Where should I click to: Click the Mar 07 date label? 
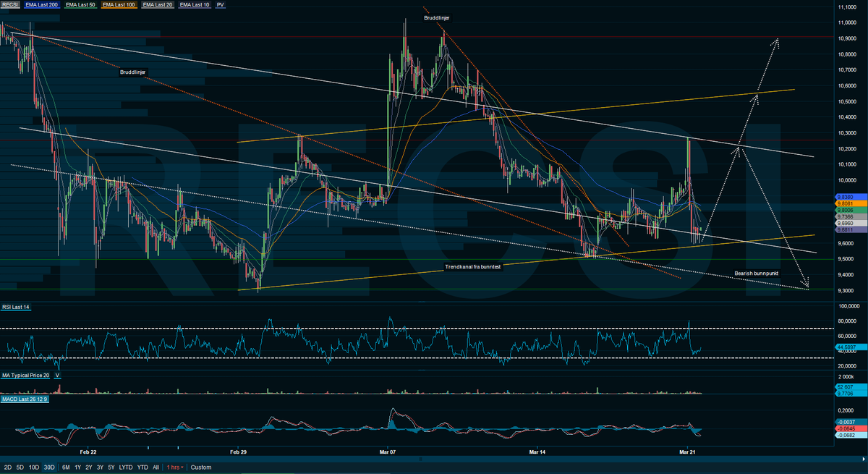tap(388, 452)
